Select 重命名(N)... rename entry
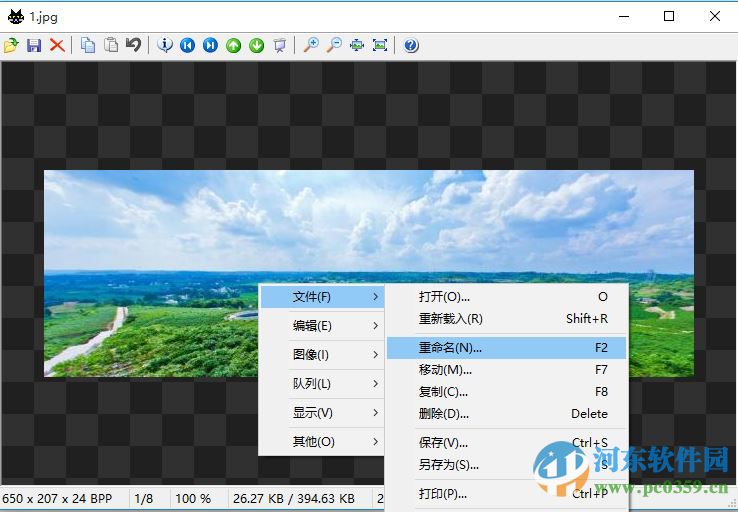The image size is (738, 512). [x=506, y=348]
